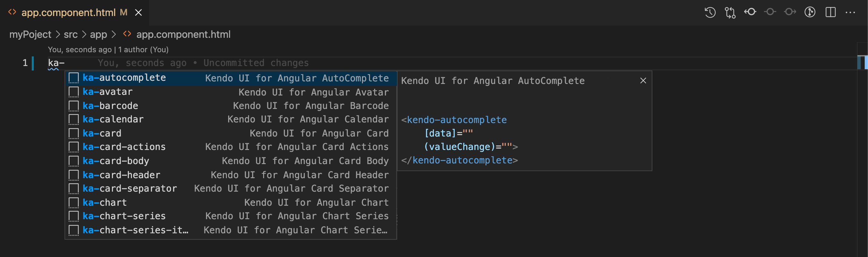Screen dimensions: 868x257
Task: Insert ka-chart snippet
Action: (x=230, y=203)
